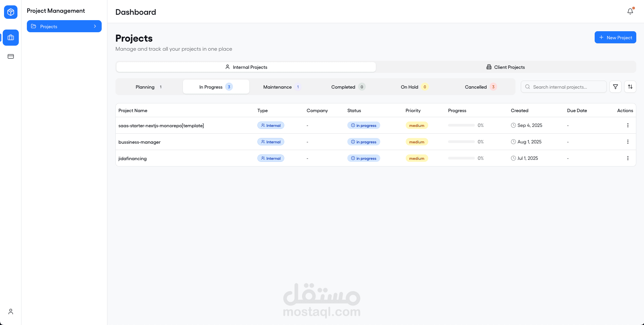The image size is (644, 325).
Task: Focus the Search internal projects field
Action: (563, 87)
